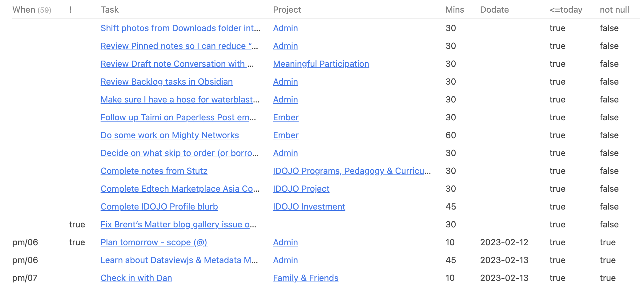The width and height of the screenshot is (644, 288).
Task: Open 'Shift photos from Downloads folder' task link
Action: click(x=180, y=28)
